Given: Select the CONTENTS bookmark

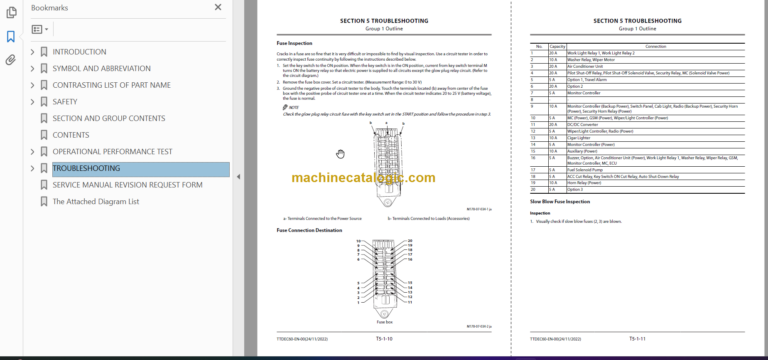Looking at the screenshot, I should coord(71,135).
